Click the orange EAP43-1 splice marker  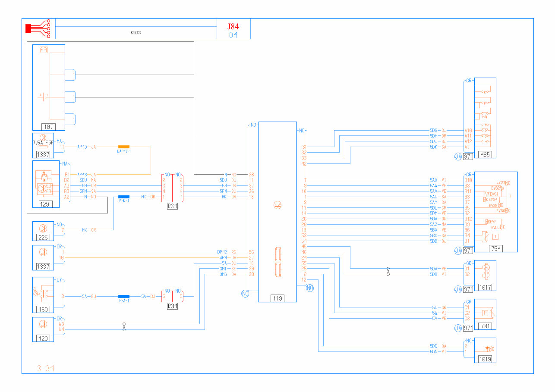[124, 147]
